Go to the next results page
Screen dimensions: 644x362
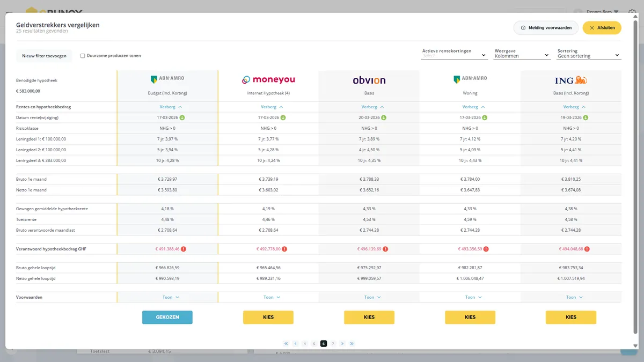(342, 344)
